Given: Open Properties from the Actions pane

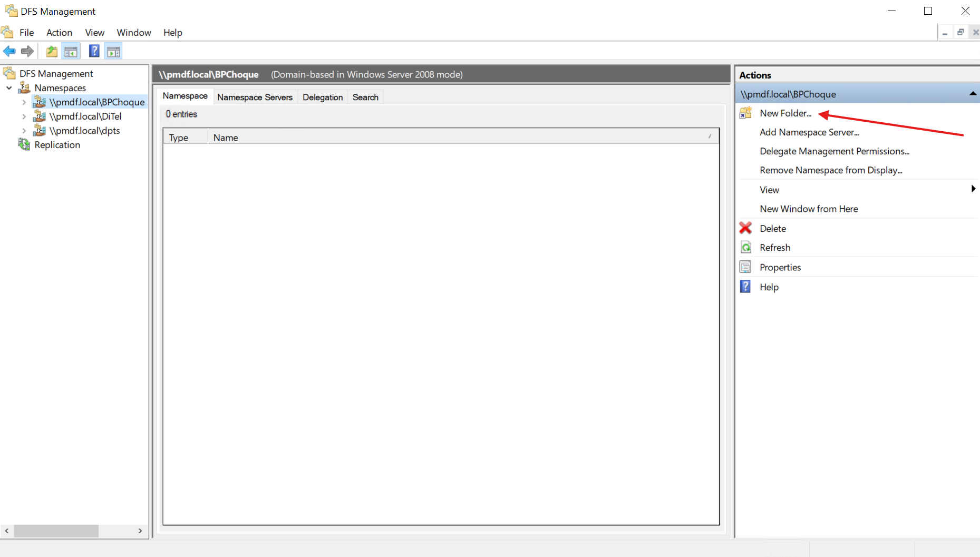Looking at the screenshot, I should coord(780,267).
